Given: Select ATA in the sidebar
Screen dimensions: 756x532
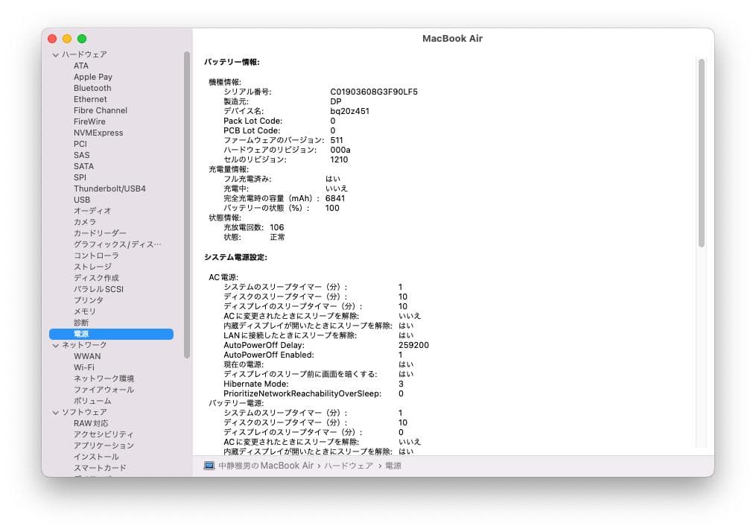Looking at the screenshot, I should coord(81,66).
